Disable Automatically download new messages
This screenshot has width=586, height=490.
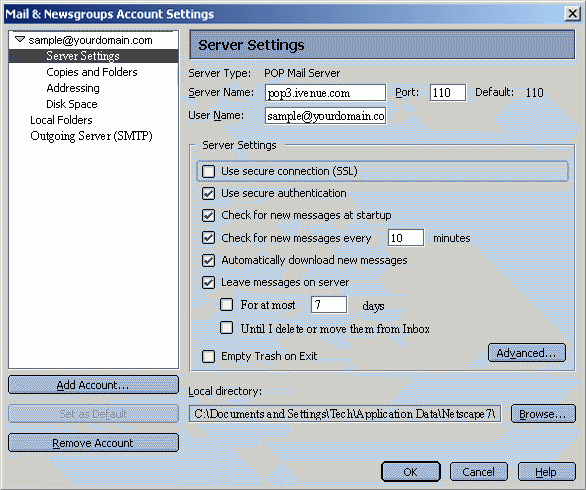pyautogui.click(x=209, y=260)
